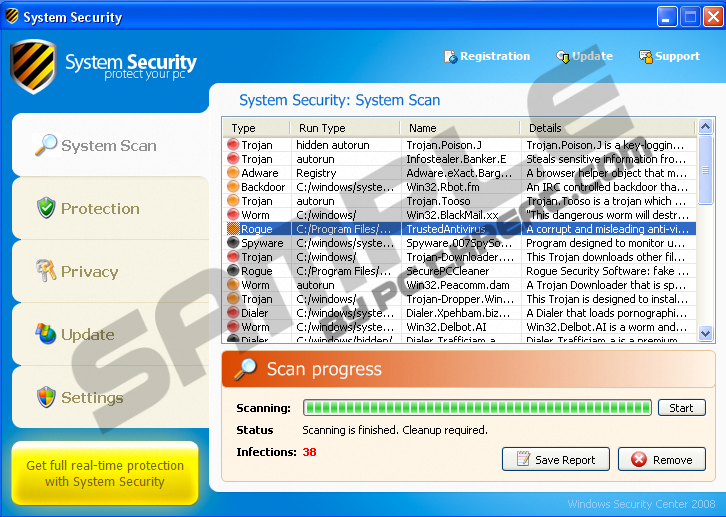Open the Support link
This screenshot has height=517, width=726.
coord(670,56)
